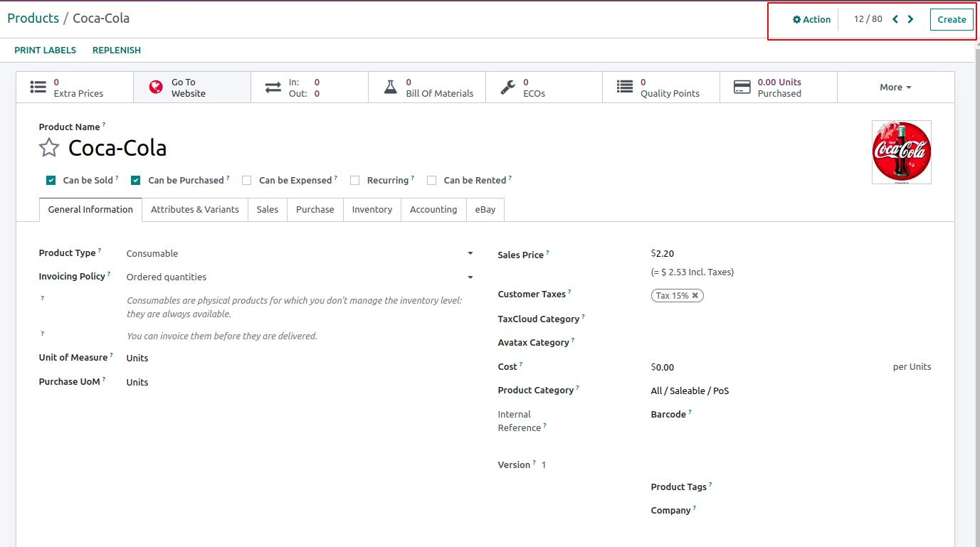This screenshot has height=547, width=980.
Task: Open In/Out transfers arrows icon
Action: (x=273, y=87)
